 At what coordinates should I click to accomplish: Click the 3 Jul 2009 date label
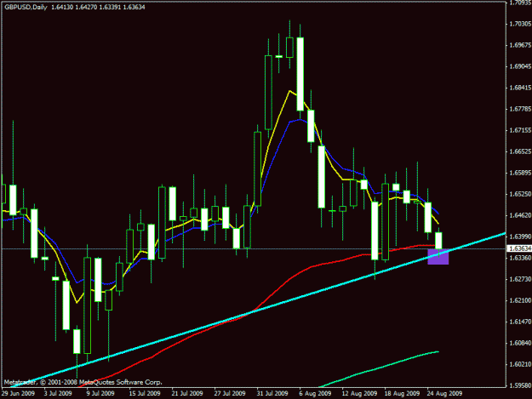click(58, 394)
